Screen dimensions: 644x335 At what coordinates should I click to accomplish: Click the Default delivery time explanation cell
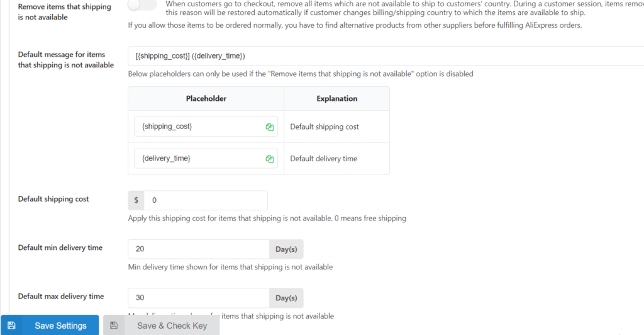(x=337, y=159)
